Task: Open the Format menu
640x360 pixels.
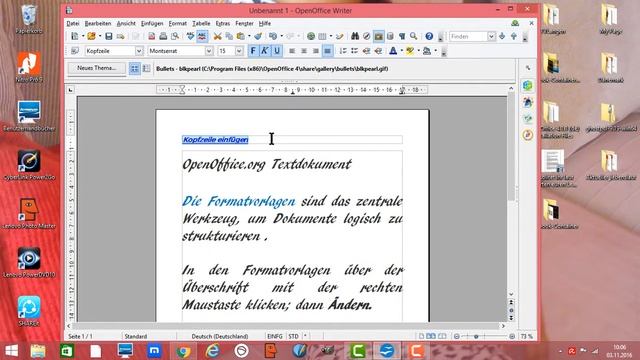Action: point(178,24)
